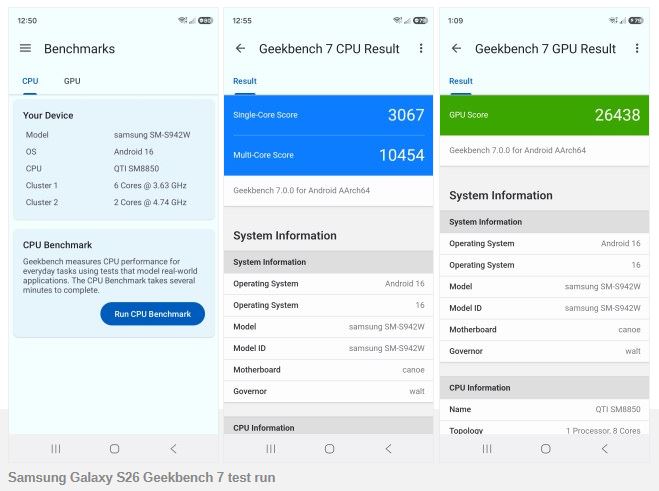Select the Model row in Your Device

[x=114, y=135]
